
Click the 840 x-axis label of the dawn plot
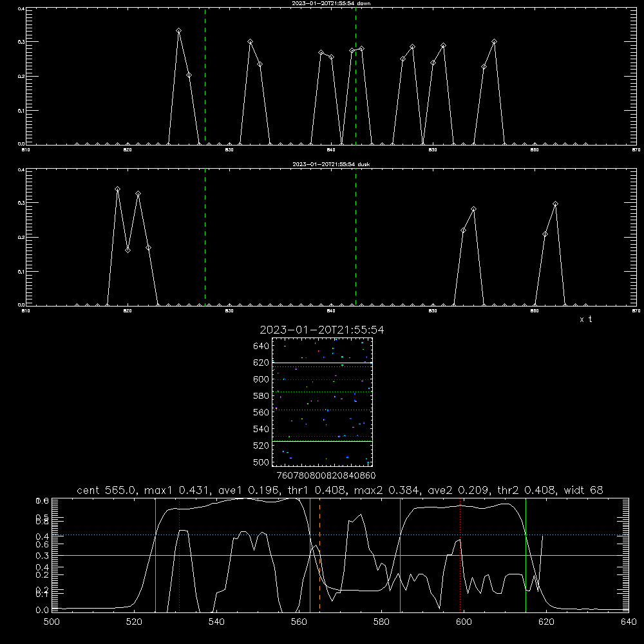(x=331, y=150)
